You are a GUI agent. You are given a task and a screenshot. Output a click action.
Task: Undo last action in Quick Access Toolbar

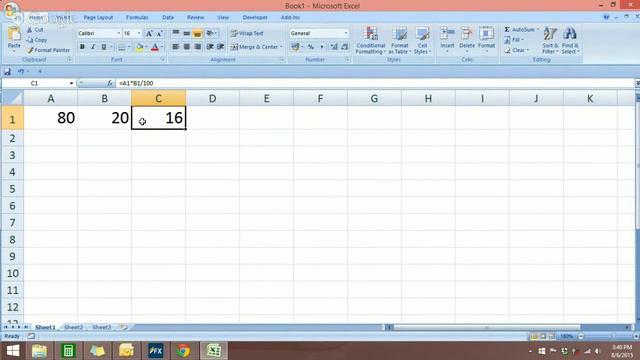[x=20, y=72]
